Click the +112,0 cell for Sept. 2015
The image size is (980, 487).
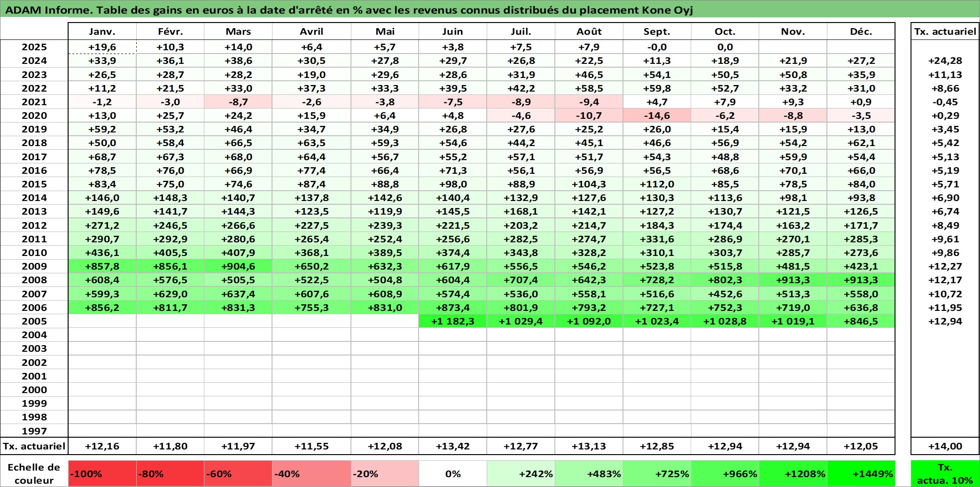point(657,184)
